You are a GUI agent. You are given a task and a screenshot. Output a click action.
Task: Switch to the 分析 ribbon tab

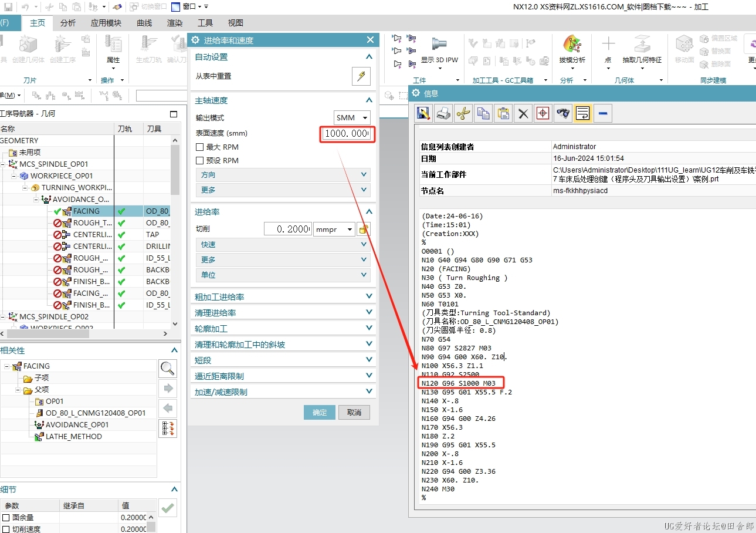(68, 23)
